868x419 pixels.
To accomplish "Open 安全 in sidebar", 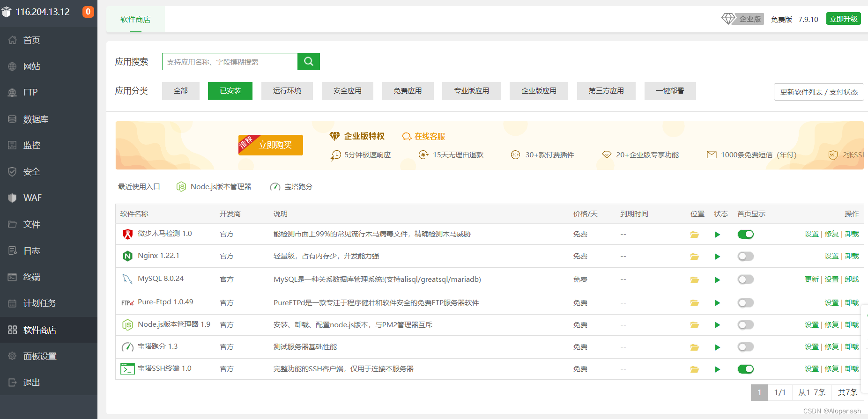I will pyautogui.click(x=49, y=172).
